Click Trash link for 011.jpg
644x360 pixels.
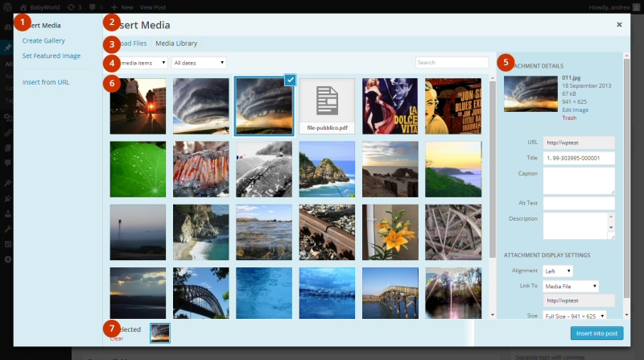(x=569, y=118)
